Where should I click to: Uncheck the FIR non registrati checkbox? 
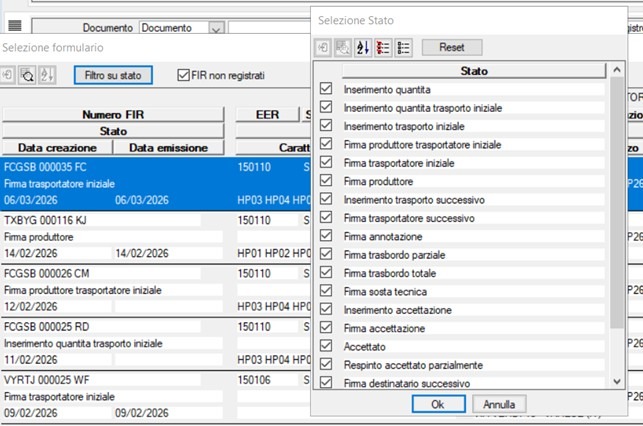pos(183,75)
